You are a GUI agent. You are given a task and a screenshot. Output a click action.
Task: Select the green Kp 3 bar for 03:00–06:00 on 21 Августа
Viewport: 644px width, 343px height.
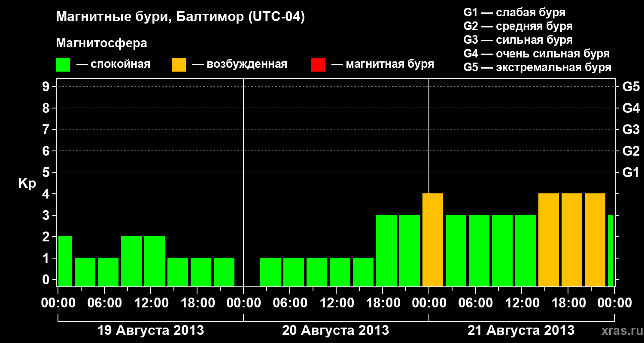coord(456,251)
